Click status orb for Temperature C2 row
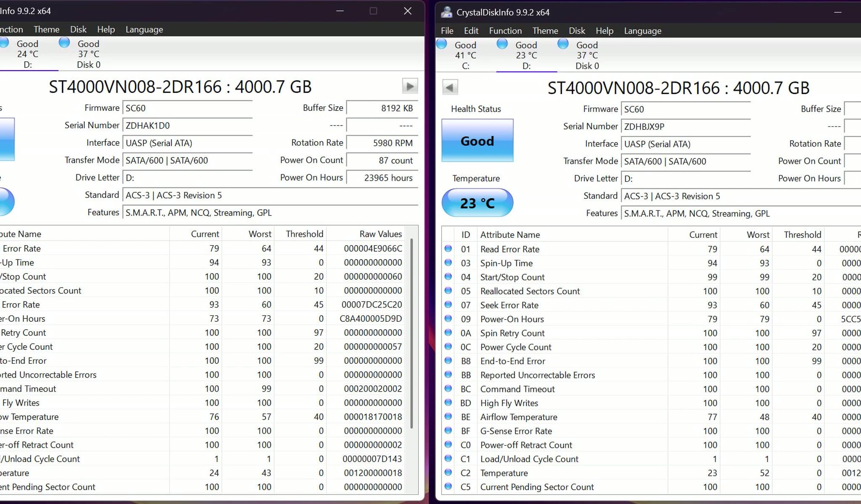 tap(448, 472)
